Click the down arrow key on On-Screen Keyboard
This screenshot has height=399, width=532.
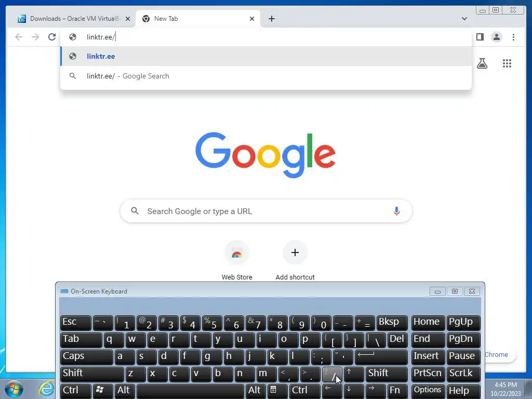(354, 391)
